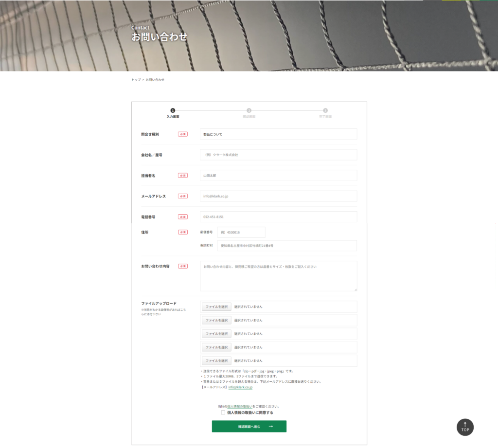This screenshot has height=448, width=498.
Task: Click the second ファイルを選択 button
Action: tap(216, 320)
